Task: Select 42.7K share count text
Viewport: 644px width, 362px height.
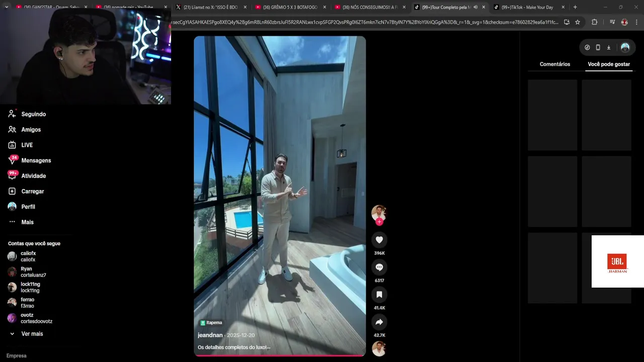Action: [379, 335]
